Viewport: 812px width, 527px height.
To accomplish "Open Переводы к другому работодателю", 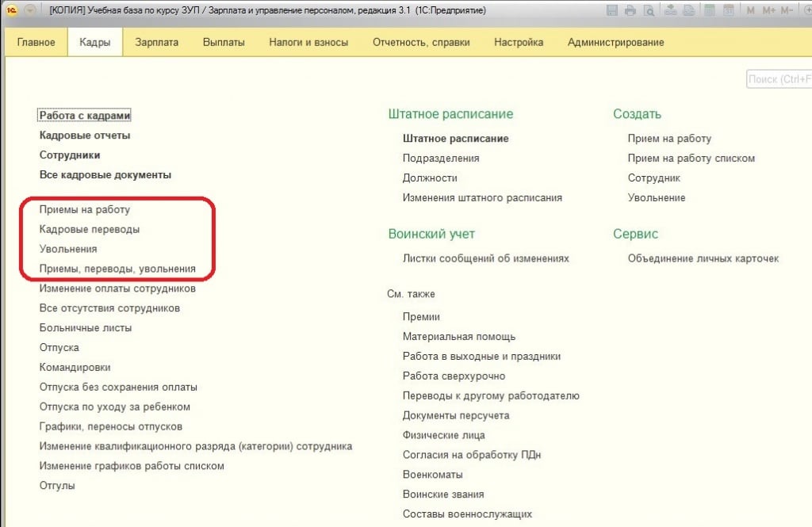I will coord(491,396).
